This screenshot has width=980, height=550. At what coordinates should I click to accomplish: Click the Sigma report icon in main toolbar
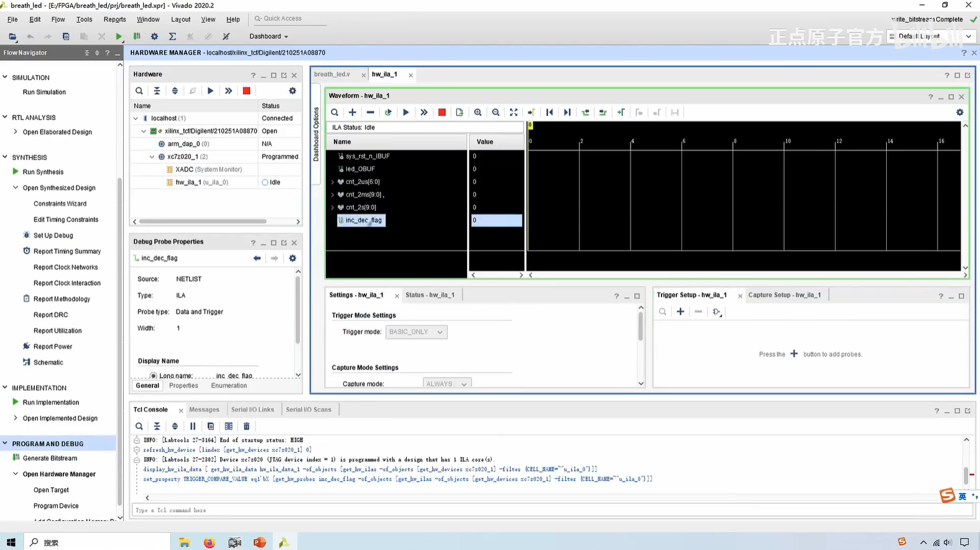click(172, 37)
